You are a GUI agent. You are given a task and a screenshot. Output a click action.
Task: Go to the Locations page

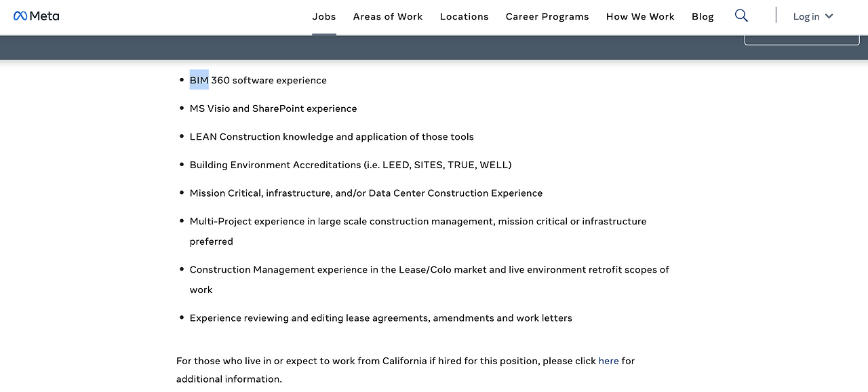[464, 16]
